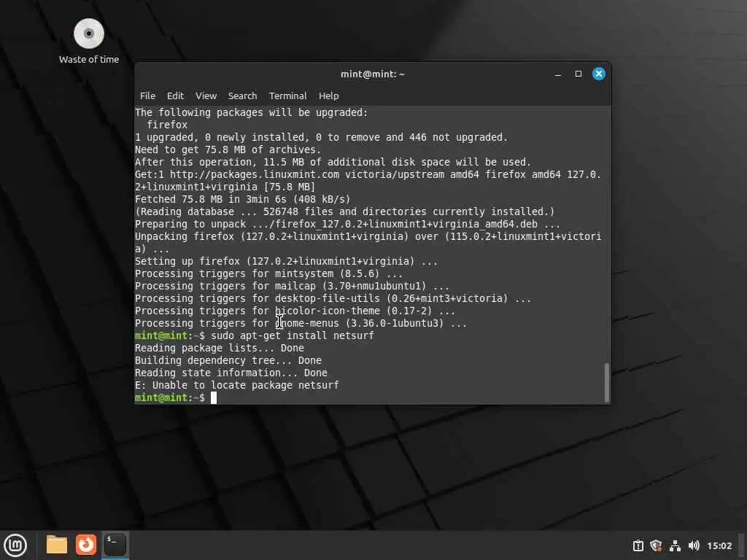Screen dimensions: 747x560
Task: Click 'Processing triggers for mintsystem (8.5.6)' line
Action: (x=268, y=274)
